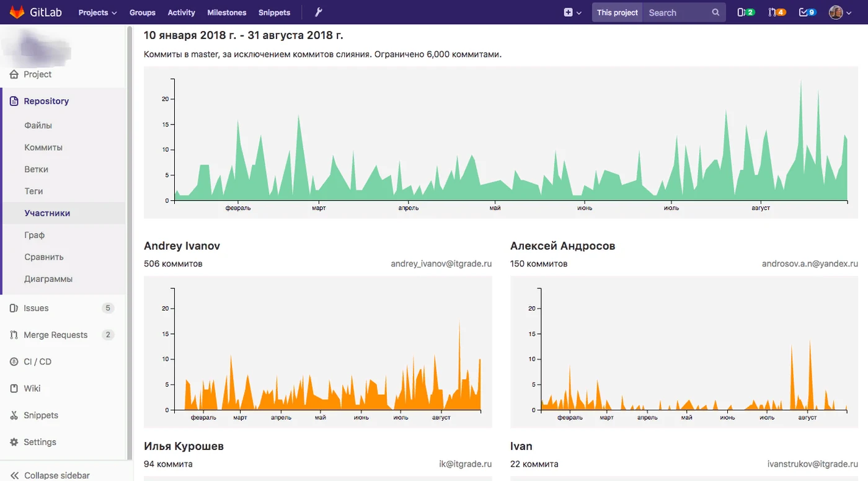This screenshot has width=868, height=481.
Task: Open the Groups menu
Action: pyautogui.click(x=143, y=12)
